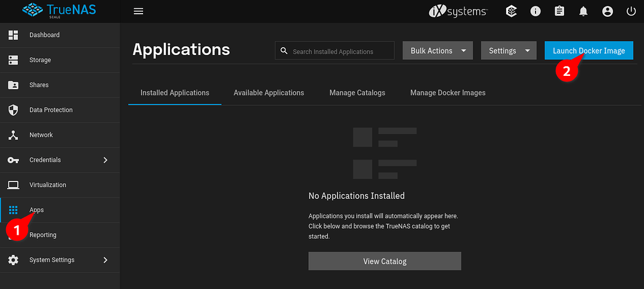Open the TrueCommand status icon
Screen dimensions: 644x289
(x=511, y=11)
